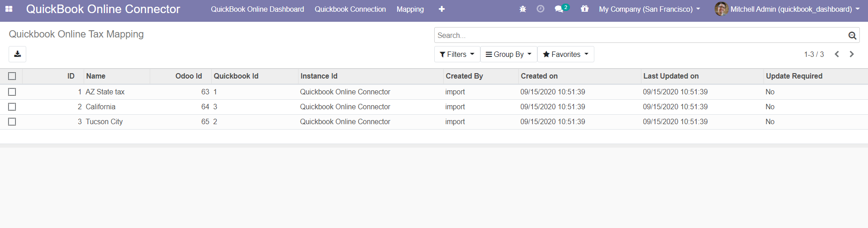Image resolution: width=868 pixels, height=228 pixels.
Task: Open the Mapping menu
Action: pos(410,9)
